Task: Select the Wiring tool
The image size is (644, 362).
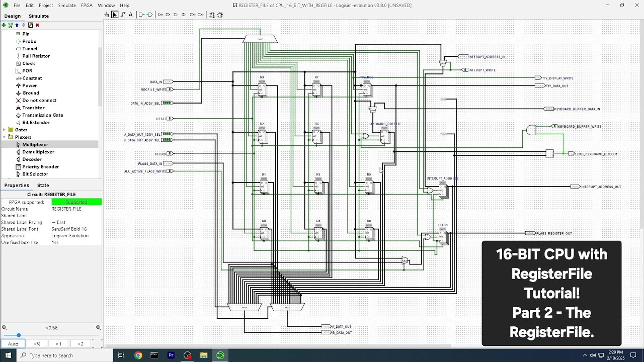Action: pos(123,15)
